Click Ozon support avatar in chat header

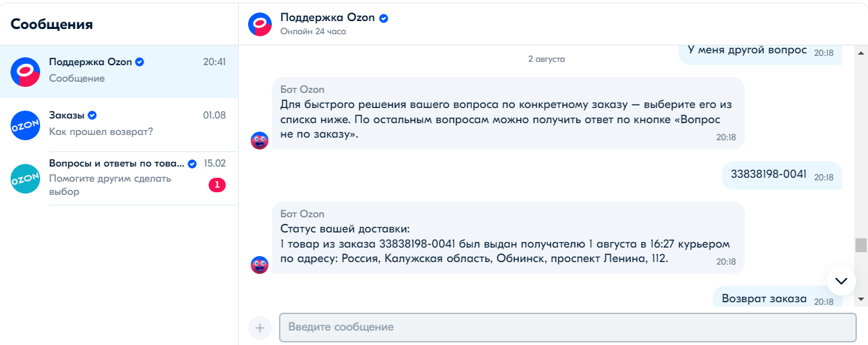pyautogui.click(x=260, y=24)
